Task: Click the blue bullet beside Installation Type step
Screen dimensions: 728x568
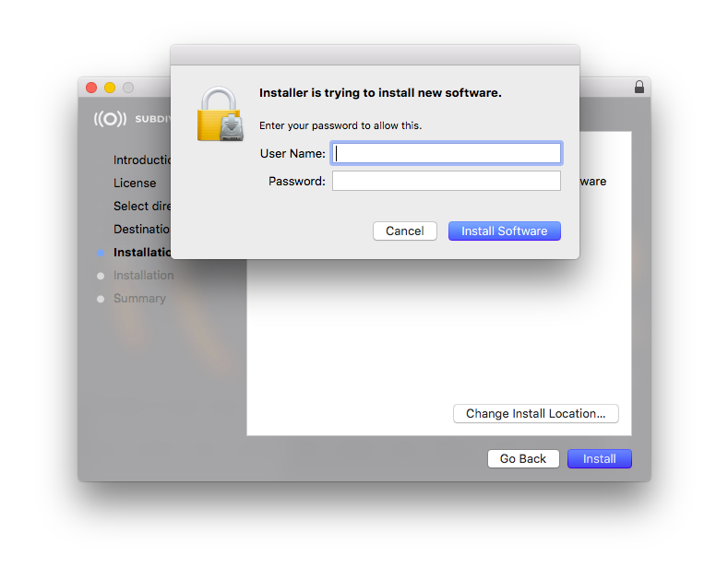Action: 101,253
